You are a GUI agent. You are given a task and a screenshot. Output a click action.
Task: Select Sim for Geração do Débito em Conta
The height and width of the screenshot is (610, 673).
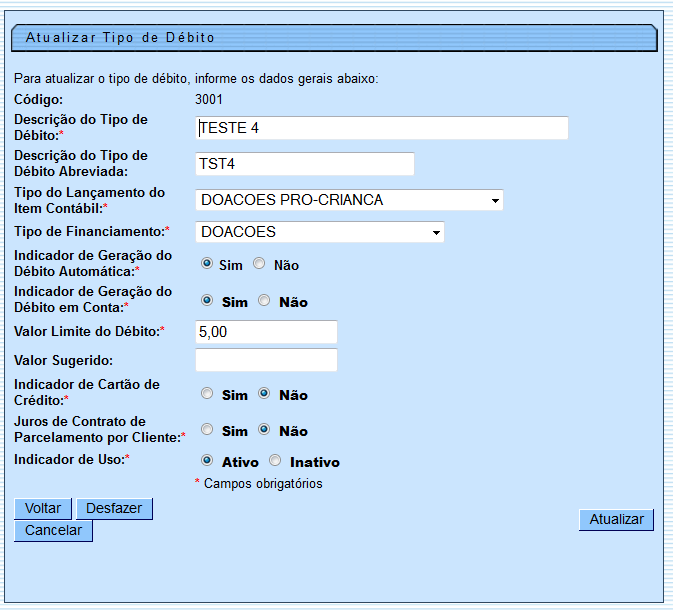(x=207, y=300)
